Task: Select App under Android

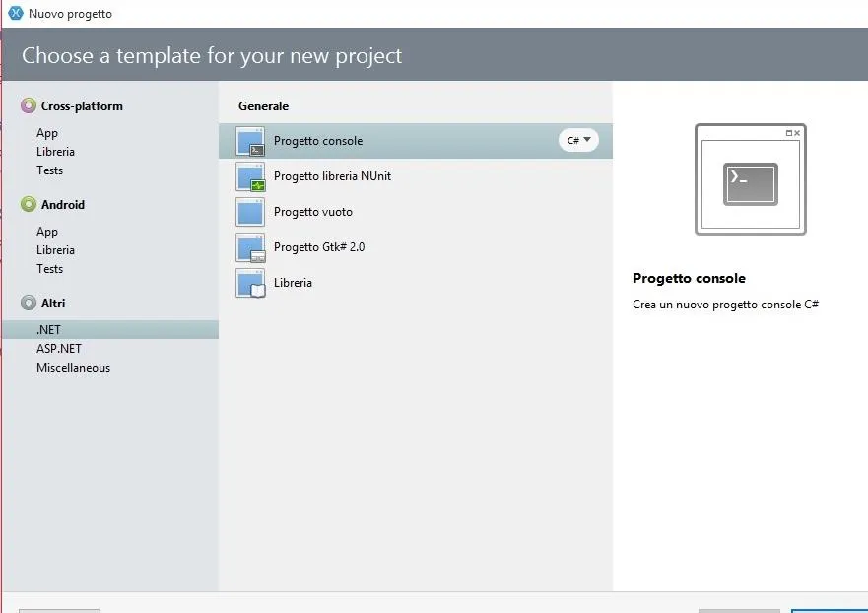Action: click(x=47, y=232)
